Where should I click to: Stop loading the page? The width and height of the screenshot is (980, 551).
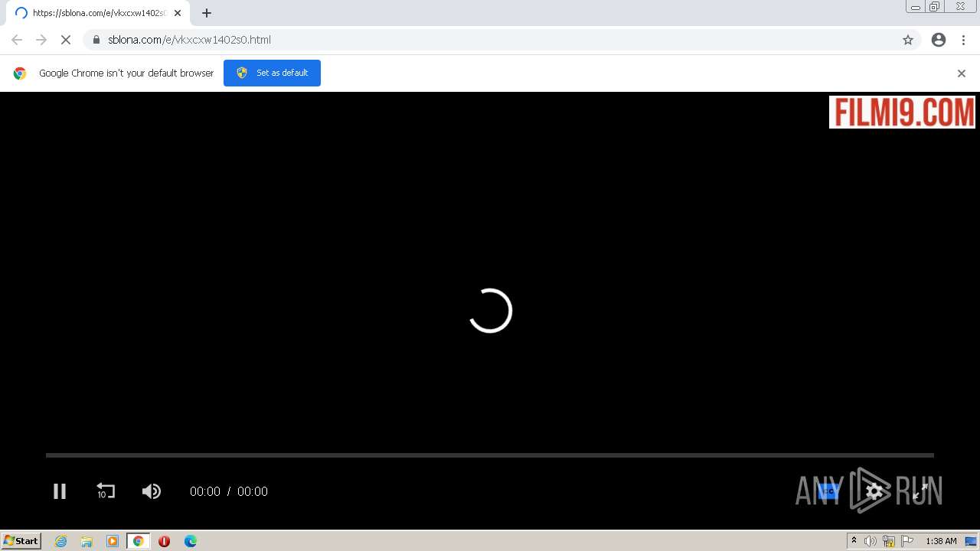point(66,40)
